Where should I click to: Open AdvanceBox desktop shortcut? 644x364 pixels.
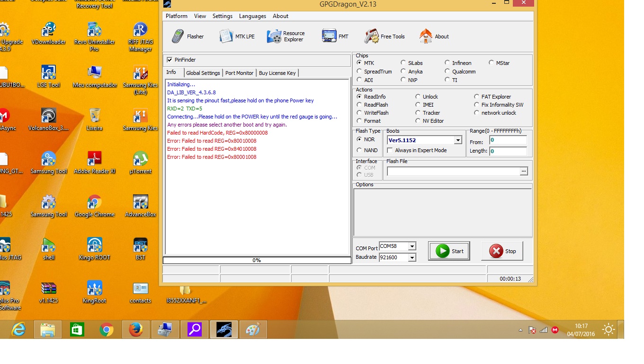(x=140, y=206)
